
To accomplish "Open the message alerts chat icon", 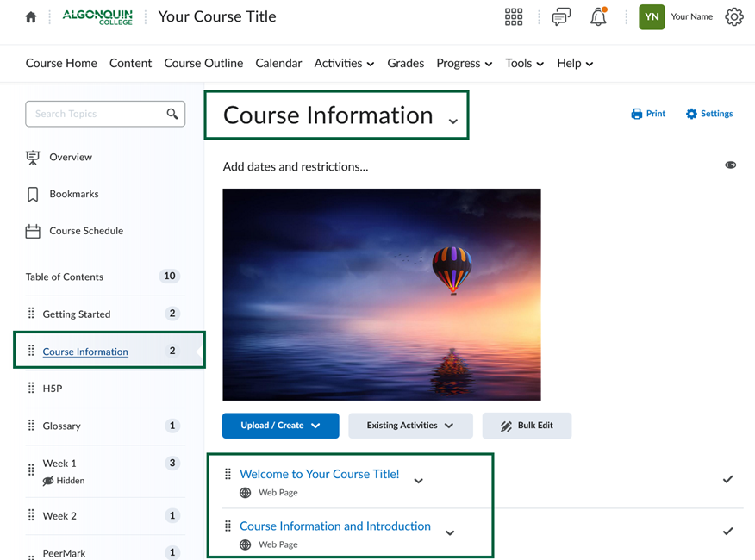I will [x=561, y=17].
